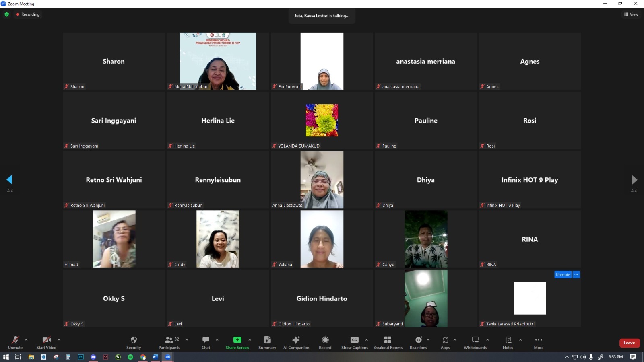The width and height of the screenshot is (644, 362).
Task: Toggle Show Captions on
Action: (354, 340)
